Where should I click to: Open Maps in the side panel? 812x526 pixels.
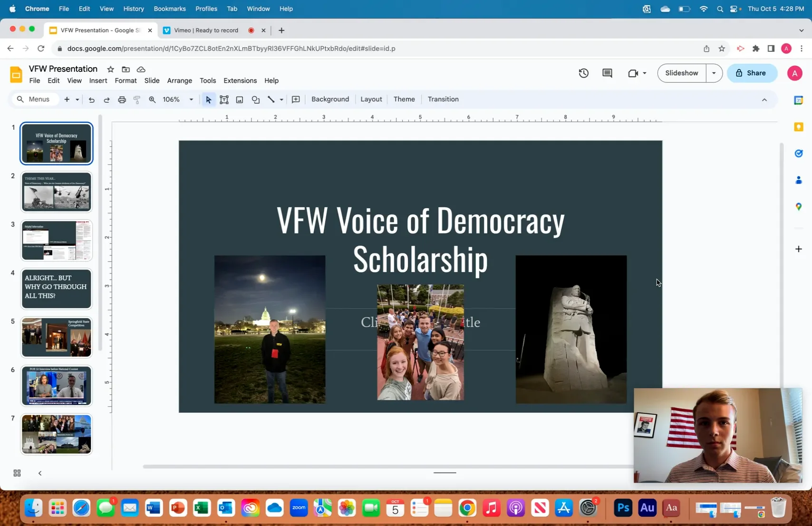[798, 206]
